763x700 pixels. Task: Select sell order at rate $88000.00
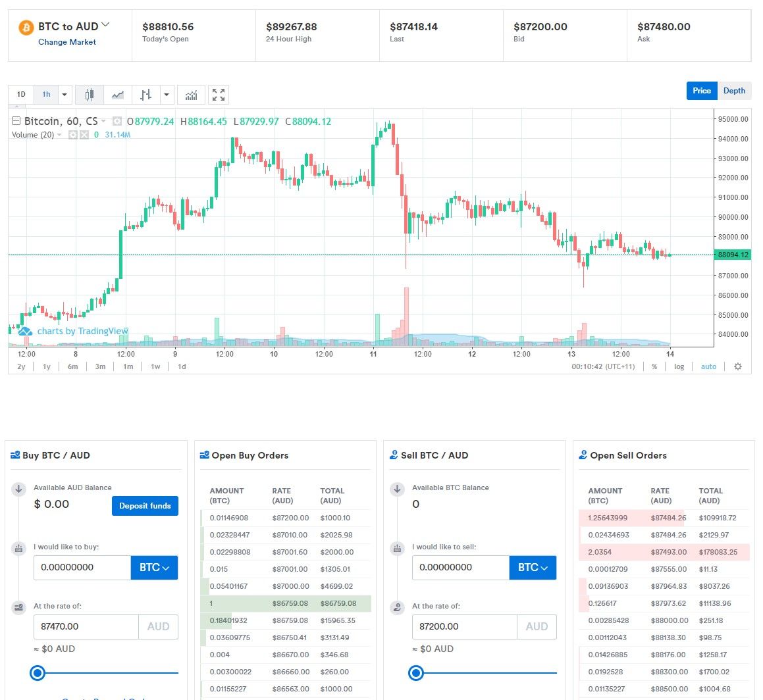tap(664, 620)
